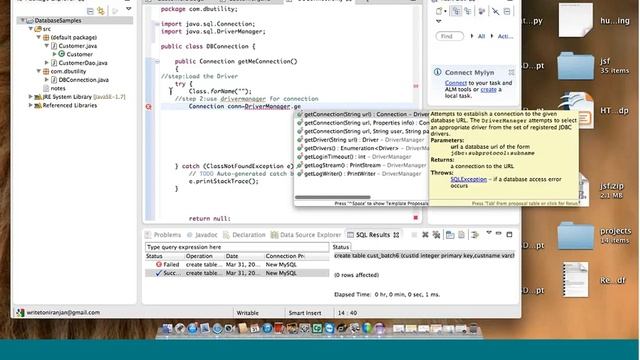Image resolution: width=640 pixels, height=360 pixels.
Task: Open SQL Results view menu arrow
Action: pyautogui.click(x=489, y=233)
